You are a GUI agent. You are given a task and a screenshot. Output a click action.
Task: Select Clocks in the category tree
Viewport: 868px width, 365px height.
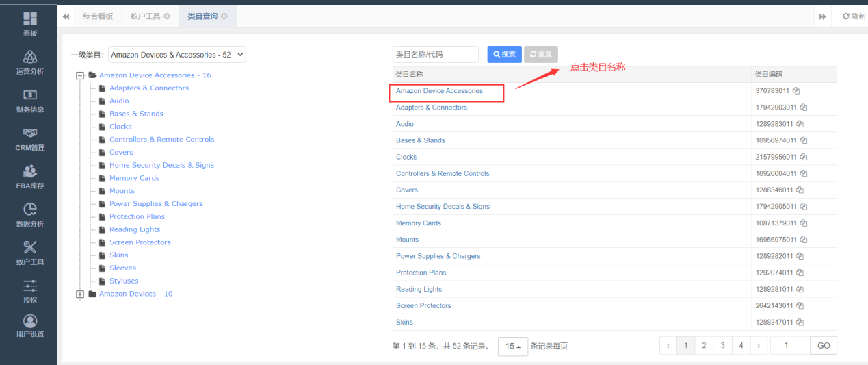click(x=120, y=127)
